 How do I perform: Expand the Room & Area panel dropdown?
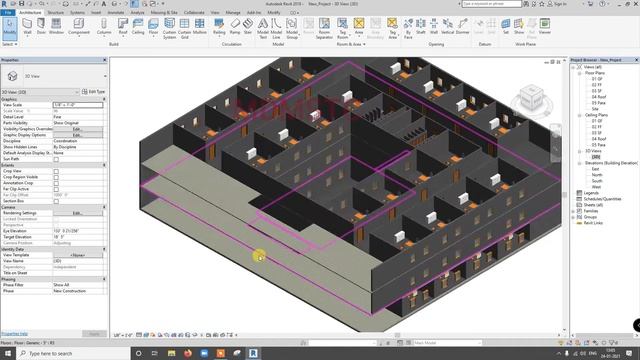tap(351, 44)
